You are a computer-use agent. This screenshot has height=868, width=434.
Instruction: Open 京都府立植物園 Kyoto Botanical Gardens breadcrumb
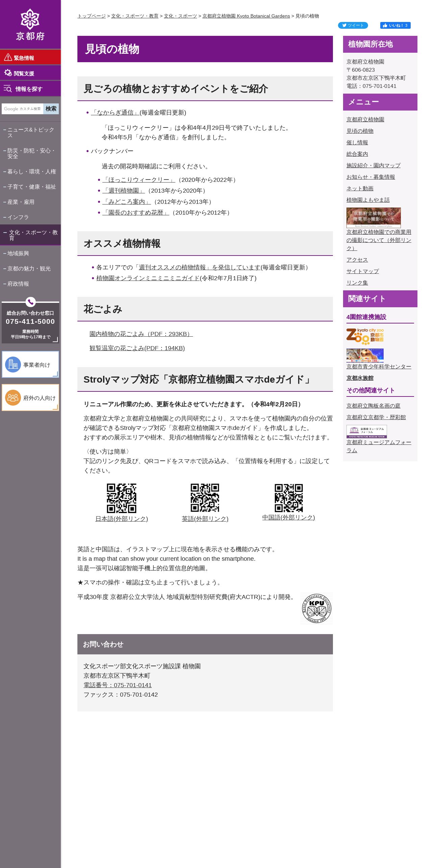pyautogui.click(x=246, y=16)
